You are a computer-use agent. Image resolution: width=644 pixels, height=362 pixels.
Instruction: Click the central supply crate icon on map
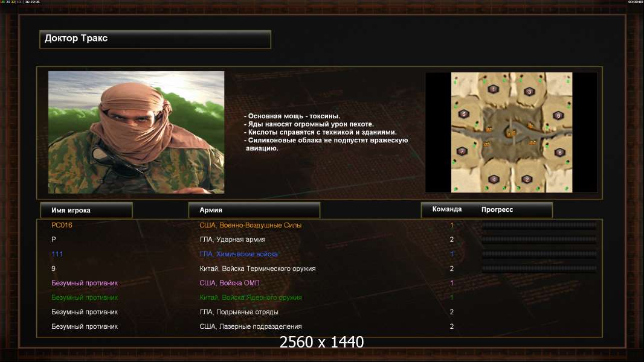(511, 133)
